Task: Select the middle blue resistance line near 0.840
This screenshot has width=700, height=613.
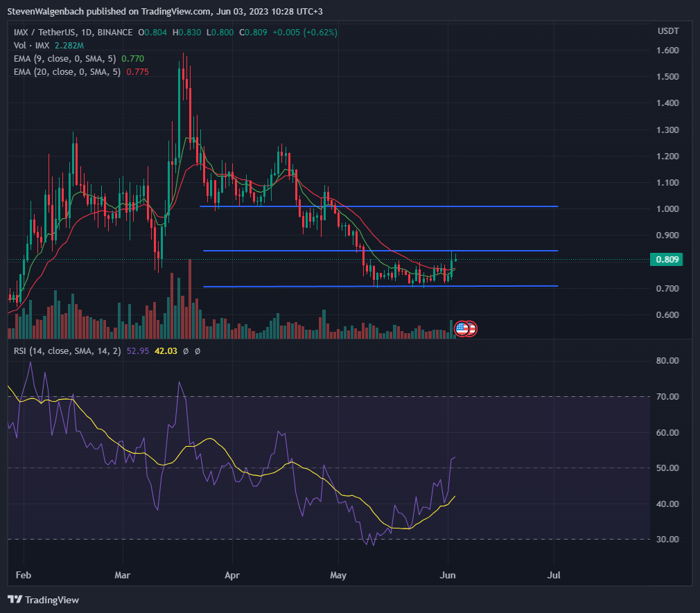Action: coord(380,251)
